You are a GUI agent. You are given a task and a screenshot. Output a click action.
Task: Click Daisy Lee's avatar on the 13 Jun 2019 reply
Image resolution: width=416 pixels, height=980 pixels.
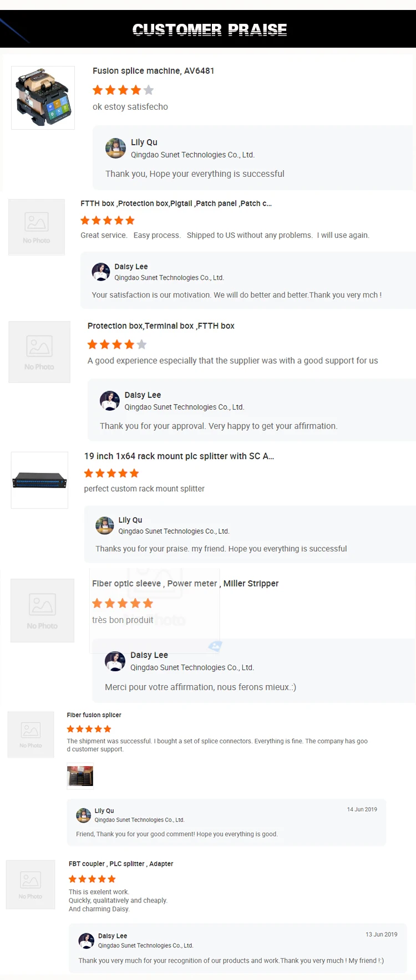pos(87,940)
